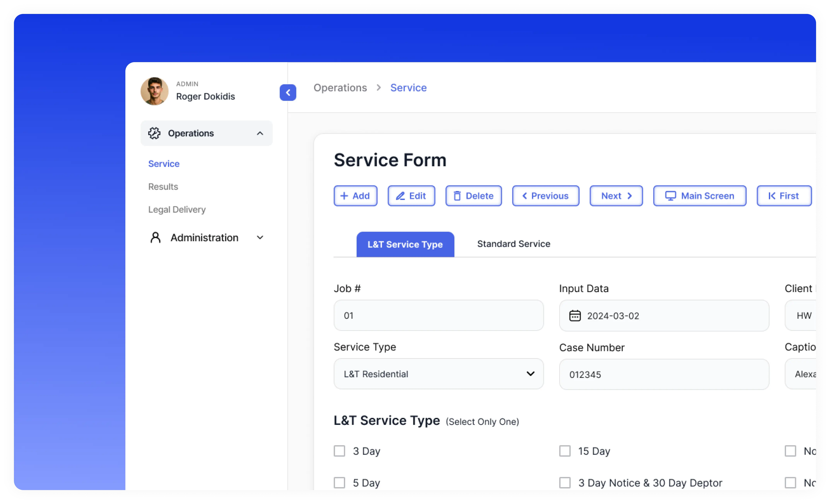Screen dimensions: 830x504
Task: Switch to the Standard Service tab
Action: tap(513, 244)
